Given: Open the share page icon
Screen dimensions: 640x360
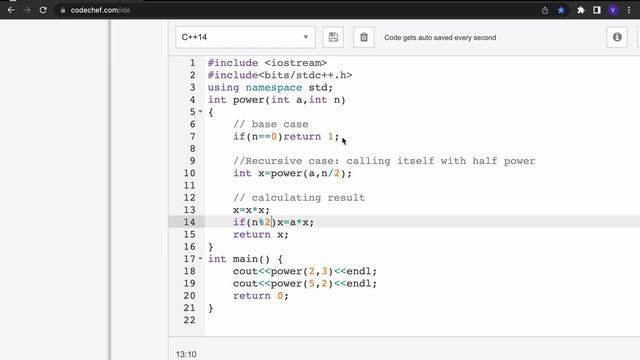Looking at the screenshot, I should (545, 11).
